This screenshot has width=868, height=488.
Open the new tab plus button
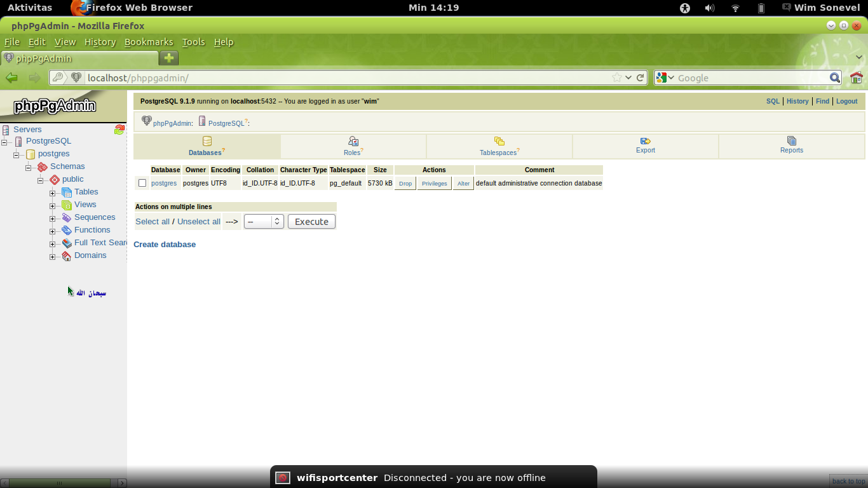click(169, 58)
